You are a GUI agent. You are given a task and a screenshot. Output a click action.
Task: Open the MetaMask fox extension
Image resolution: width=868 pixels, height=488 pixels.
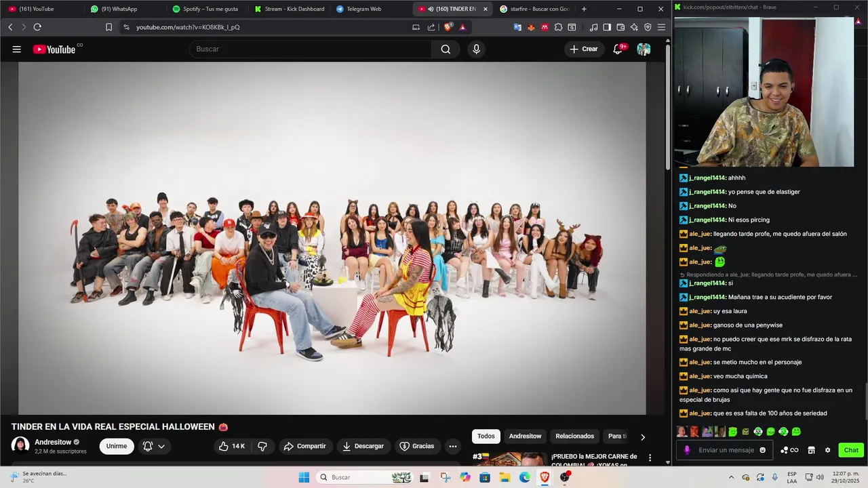point(531,27)
